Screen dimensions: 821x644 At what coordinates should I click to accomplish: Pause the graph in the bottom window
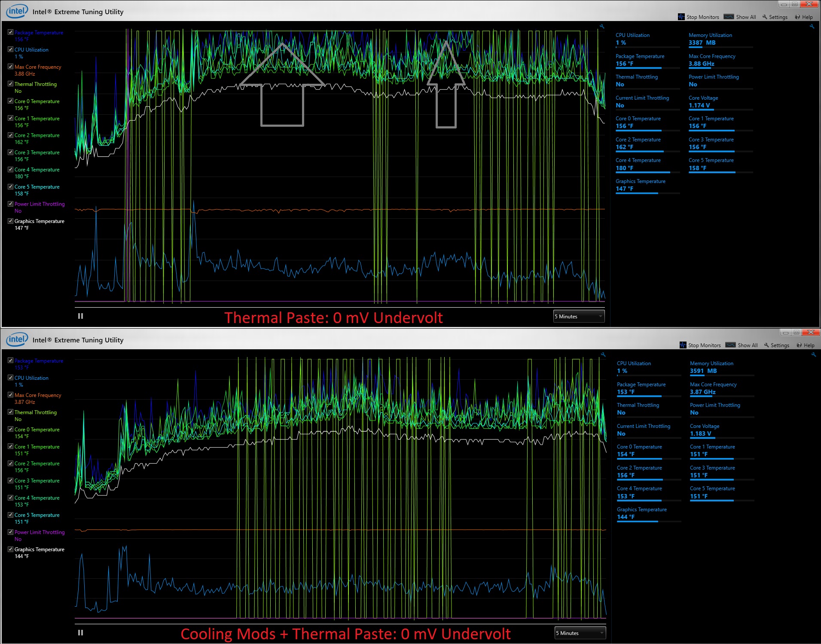tap(80, 632)
